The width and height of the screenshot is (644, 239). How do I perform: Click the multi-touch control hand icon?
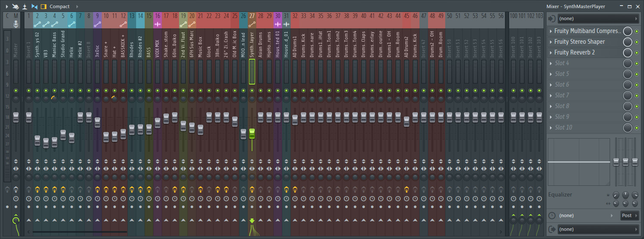pos(15,6)
